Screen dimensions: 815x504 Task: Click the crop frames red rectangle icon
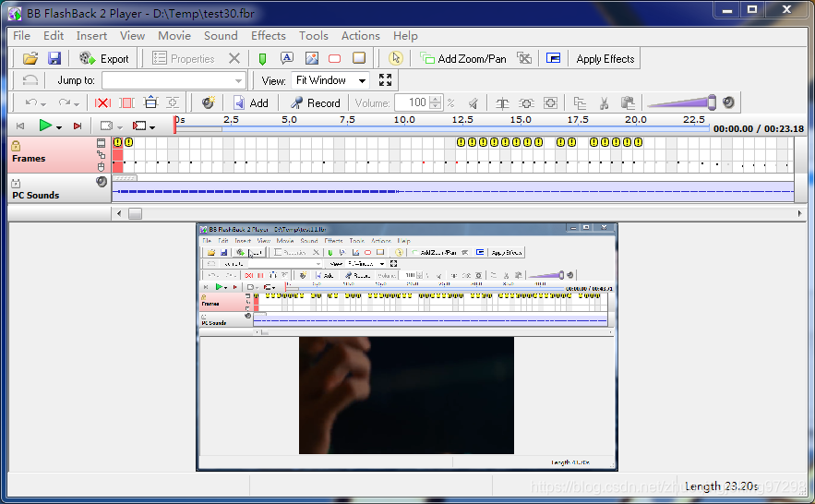coord(126,102)
